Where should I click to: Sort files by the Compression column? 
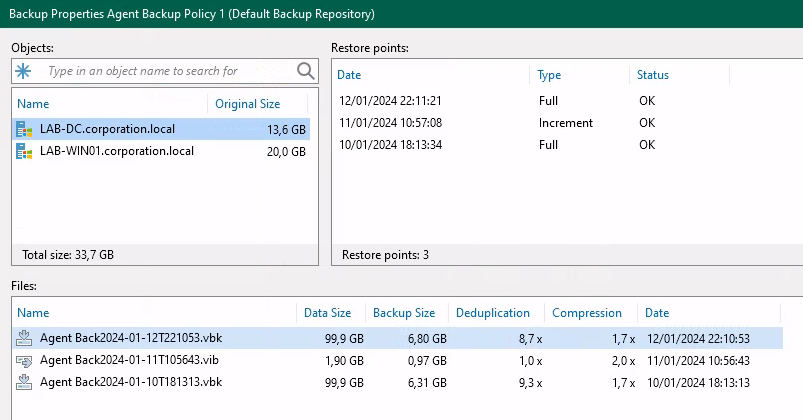pos(586,313)
